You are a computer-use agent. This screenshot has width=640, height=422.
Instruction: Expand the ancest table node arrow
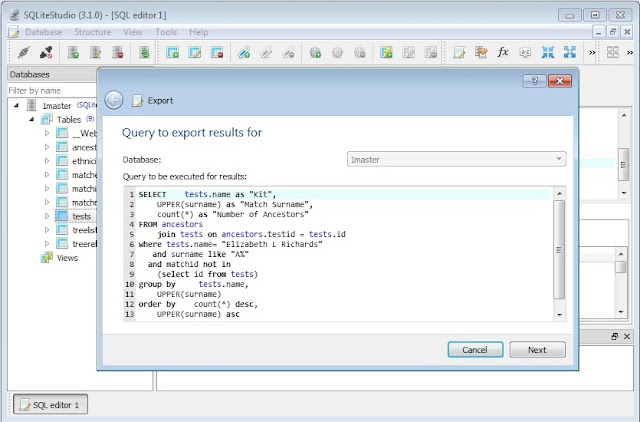[47, 147]
